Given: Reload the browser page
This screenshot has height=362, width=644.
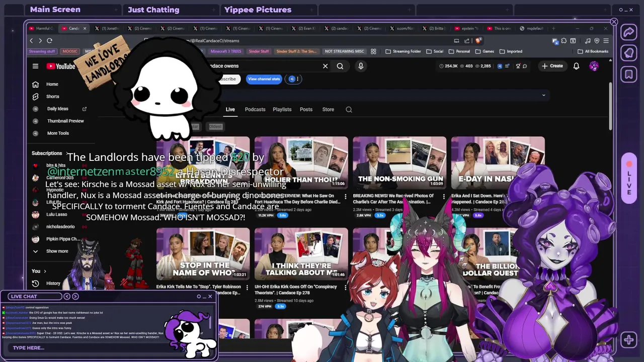Looking at the screenshot, I should [49, 41].
